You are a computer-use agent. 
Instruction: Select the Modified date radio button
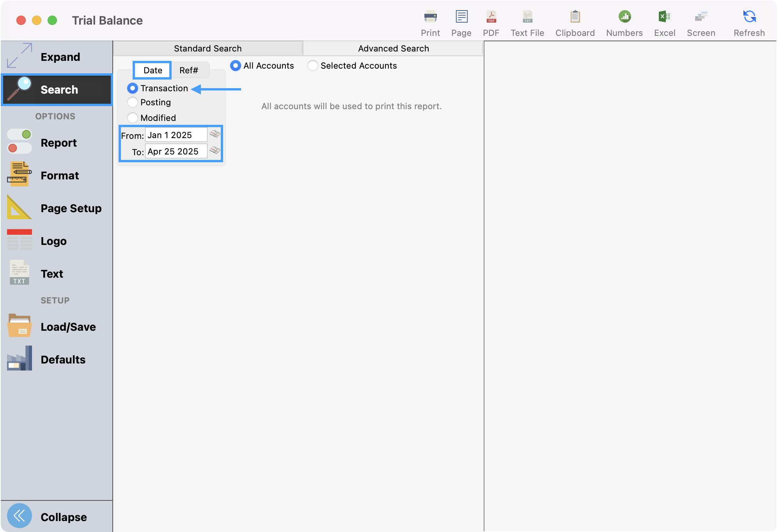[x=133, y=118]
